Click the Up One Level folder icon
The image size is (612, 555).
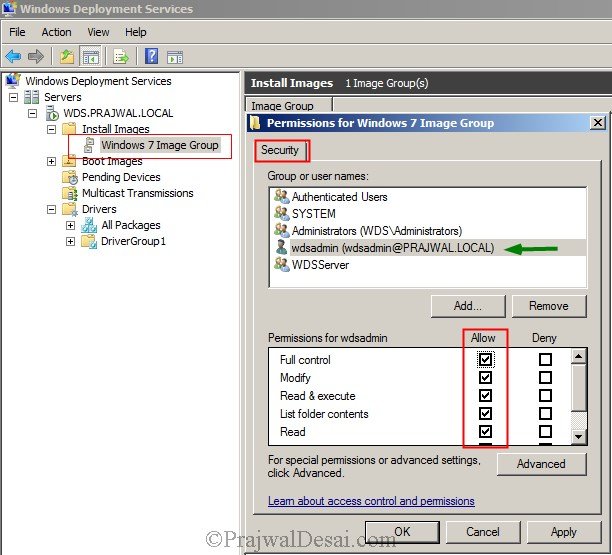[67, 56]
